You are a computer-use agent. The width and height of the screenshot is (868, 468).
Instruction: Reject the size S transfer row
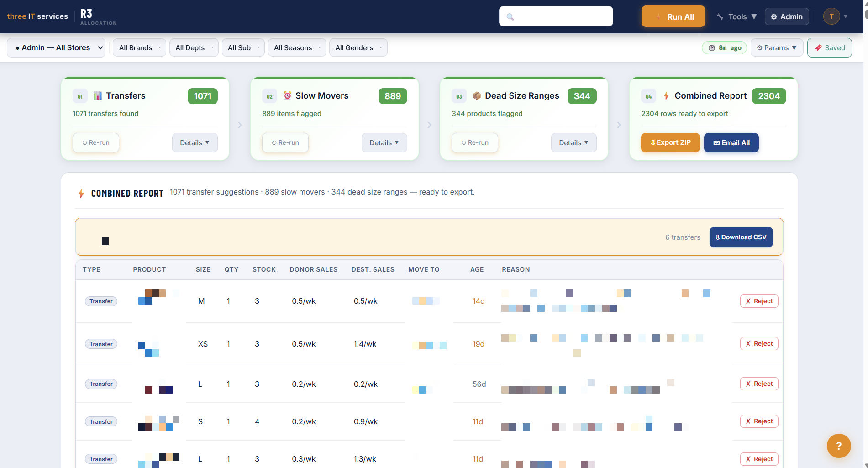759,421
